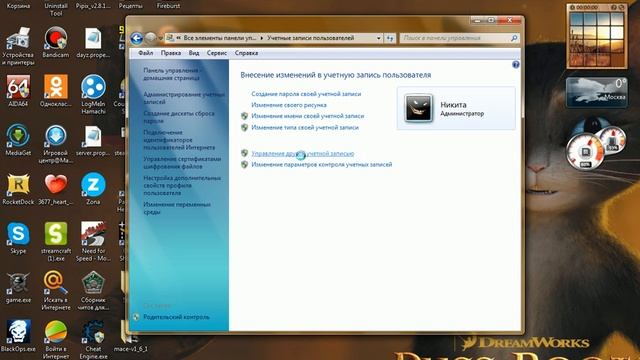640x360 pixels.
Task: Click the refresh button beside address bar
Action: [390, 38]
